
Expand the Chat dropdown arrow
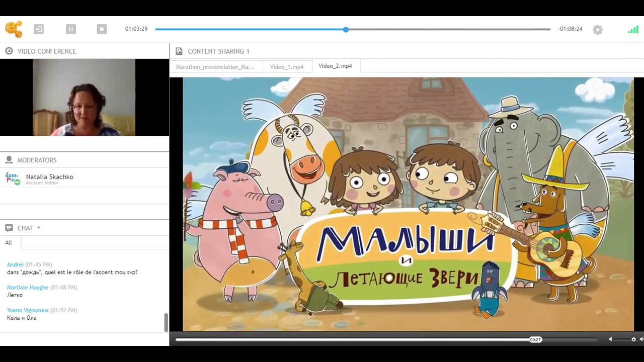coord(39,228)
